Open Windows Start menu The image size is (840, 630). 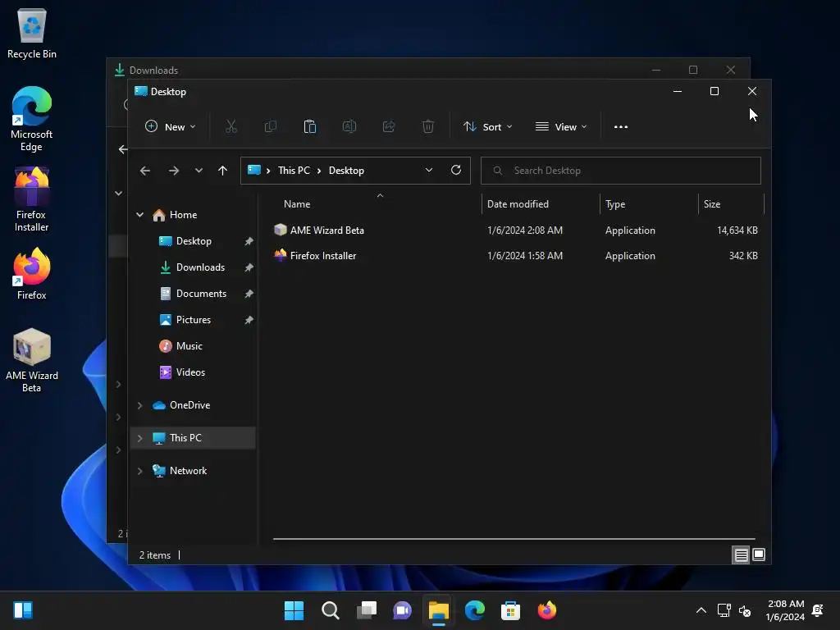tap(294, 610)
